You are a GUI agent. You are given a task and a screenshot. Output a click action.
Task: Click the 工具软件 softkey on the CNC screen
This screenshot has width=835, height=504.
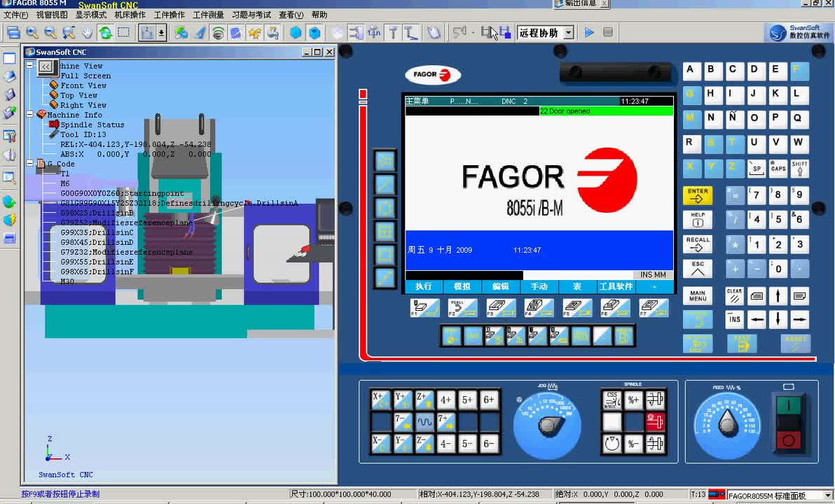click(x=616, y=286)
